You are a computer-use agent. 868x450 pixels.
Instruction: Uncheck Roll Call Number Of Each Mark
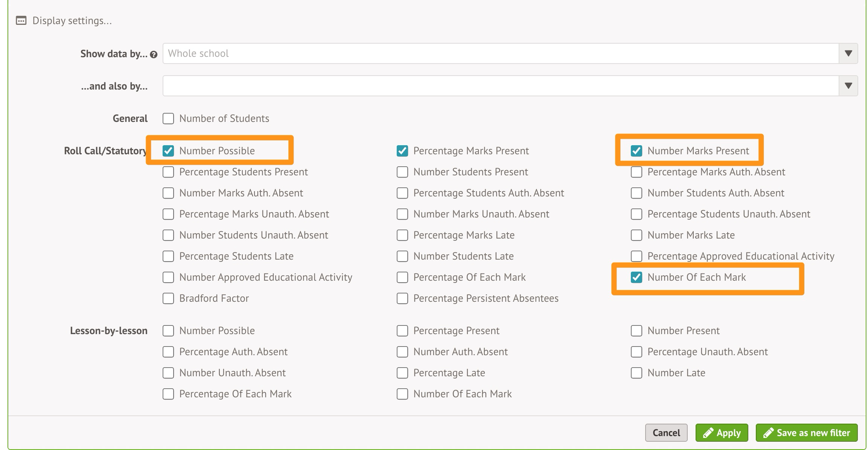(637, 277)
